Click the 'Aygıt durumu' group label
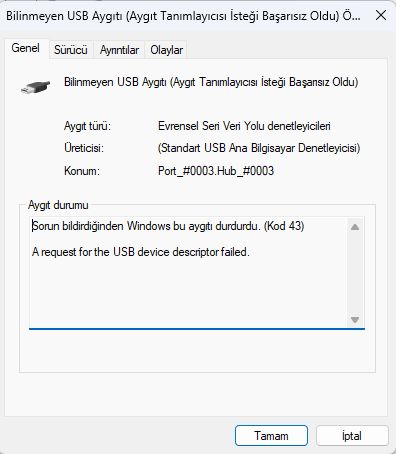The height and width of the screenshot is (454, 396). pyautogui.click(x=58, y=205)
